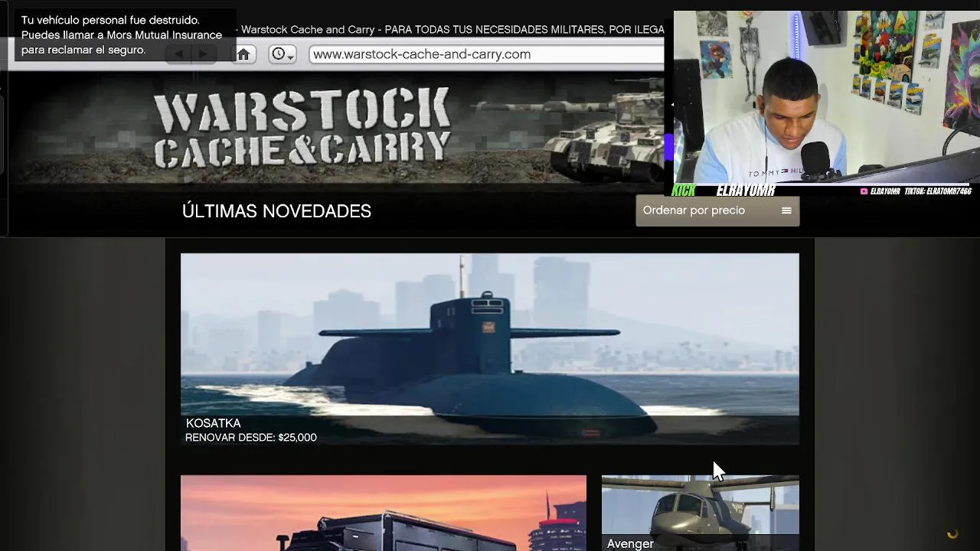Open the truck listing thumbnail
Viewport: 980px width, 551px height.
pos(384,513)
